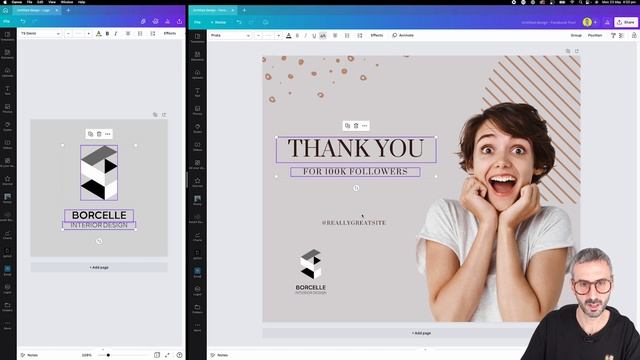This screenshot has height=360, width=640.
Task: Click the Home icon in the left Canva window
Action: click(x=5, y=10)
